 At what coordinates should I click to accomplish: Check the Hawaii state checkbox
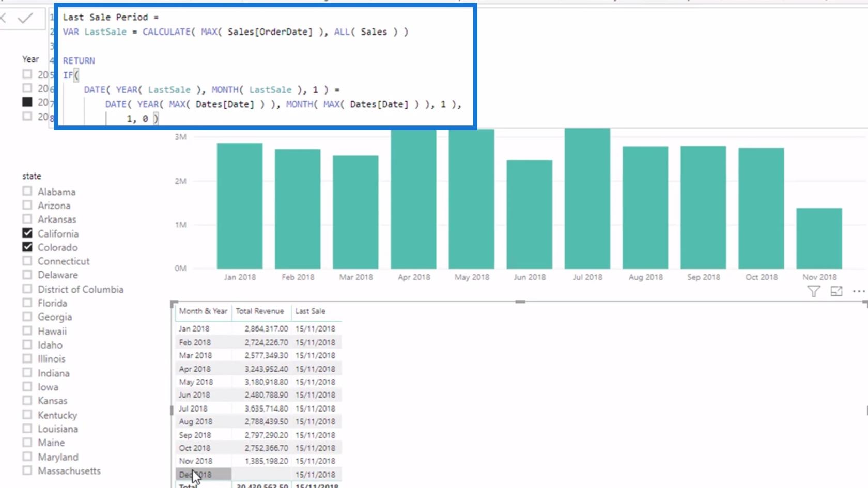click(27, 330)
